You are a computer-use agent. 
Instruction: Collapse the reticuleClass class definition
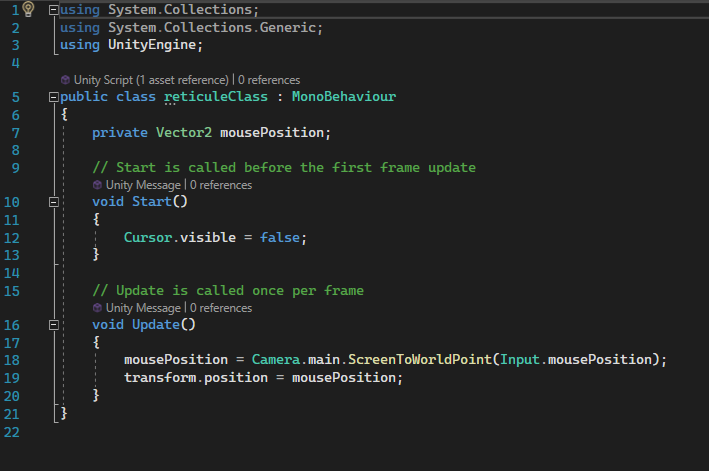tap(54, 98)
